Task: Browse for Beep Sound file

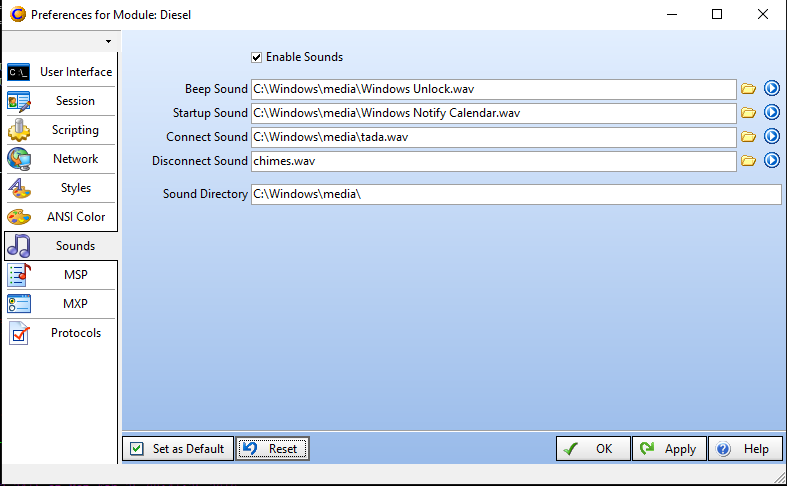Action: coord(748,89)
